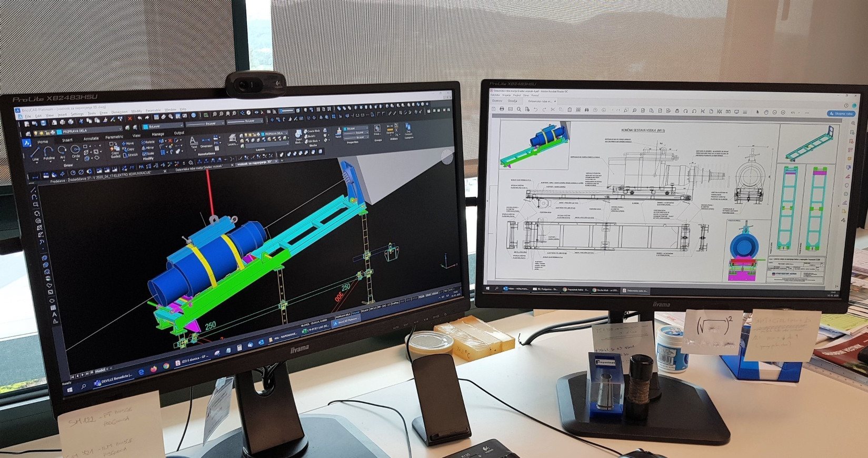This screenshot has width=868, height=458.
Task: Click the Search magnifier in Acrobat toolbar
Action: tap(518, 109)
